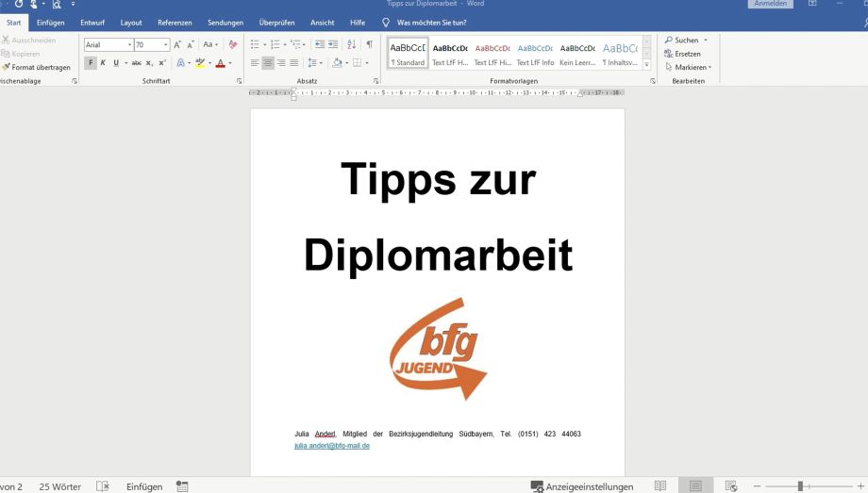
Task: Apply strikethrough (abc) formatting
Action: click(137, 63)
